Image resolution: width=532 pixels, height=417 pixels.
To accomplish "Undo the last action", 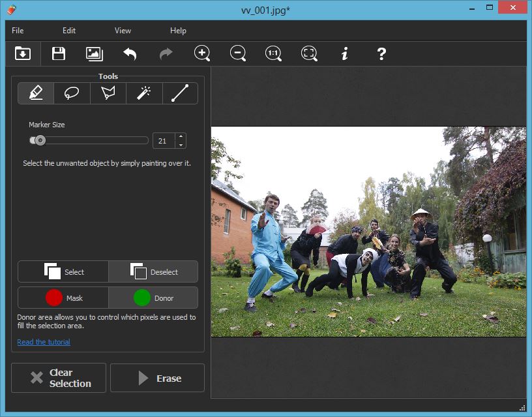I will 130,54.
